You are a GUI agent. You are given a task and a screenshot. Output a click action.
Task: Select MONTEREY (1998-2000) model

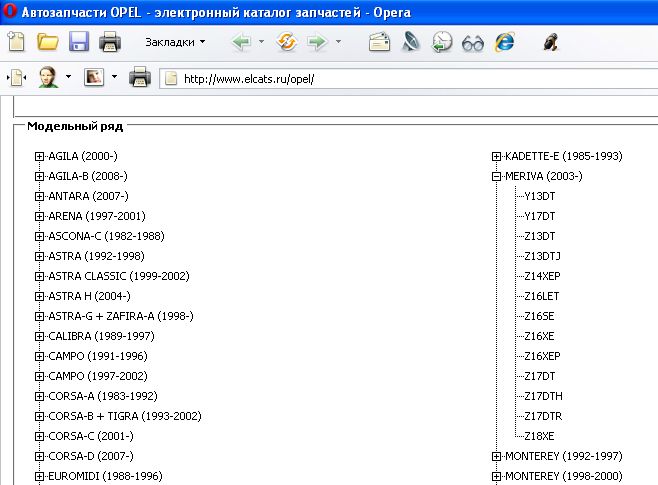[x=564, y=476]
